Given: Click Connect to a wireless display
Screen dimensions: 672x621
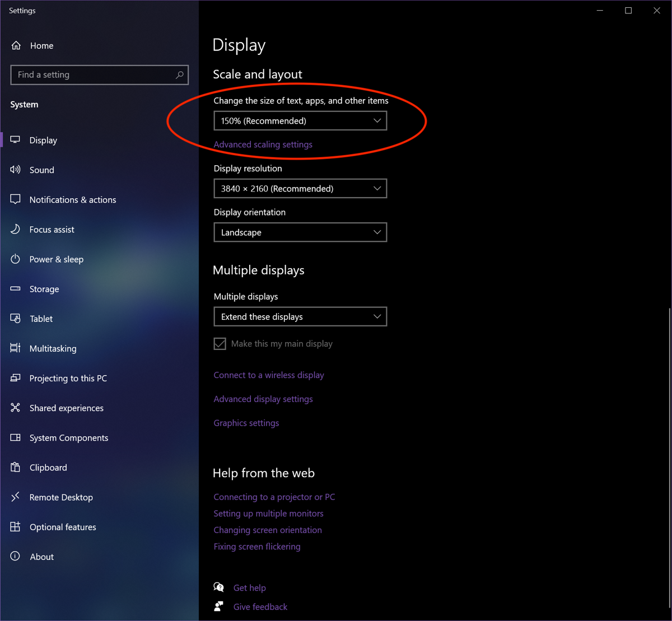Looking at the screenshot, I should (269, 375).
